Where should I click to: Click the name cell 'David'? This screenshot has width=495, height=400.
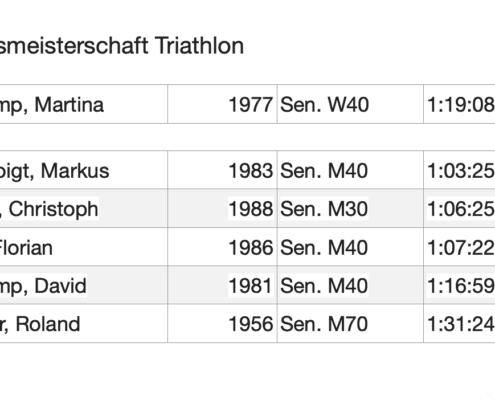tap(83, 285)
